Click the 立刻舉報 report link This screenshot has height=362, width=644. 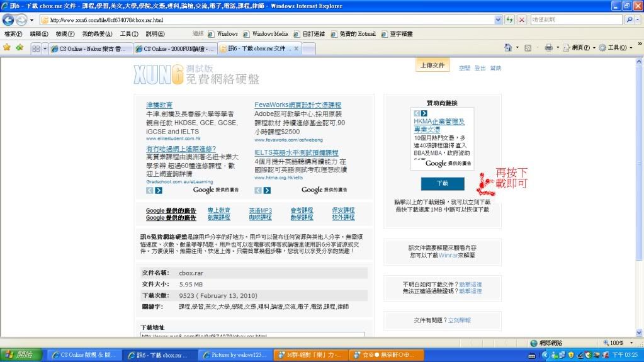click(x=459, y=320)
